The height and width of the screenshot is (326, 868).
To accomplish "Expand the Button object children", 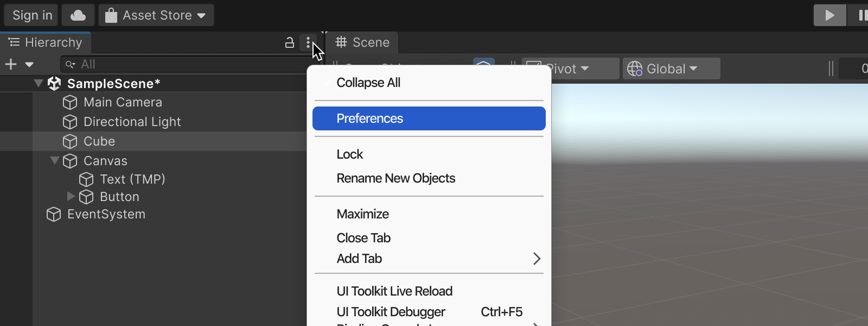I will pyautogui.click(x=71, y=196).
